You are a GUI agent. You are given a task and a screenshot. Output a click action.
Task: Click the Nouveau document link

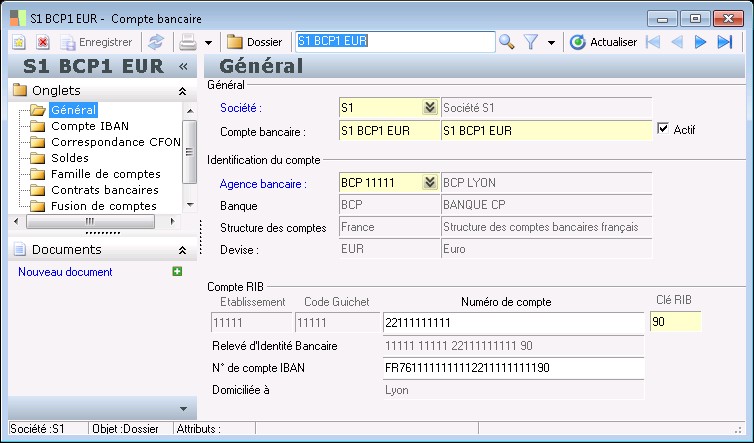65,272
